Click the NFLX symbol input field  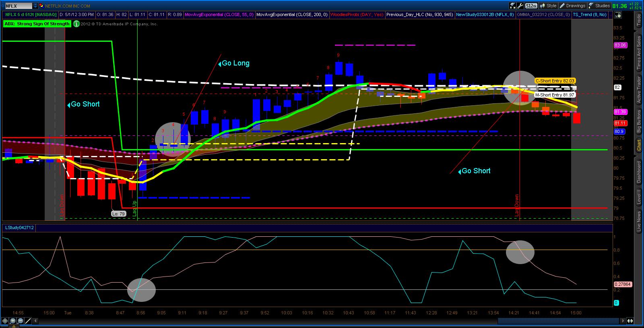tap(18, 6)
